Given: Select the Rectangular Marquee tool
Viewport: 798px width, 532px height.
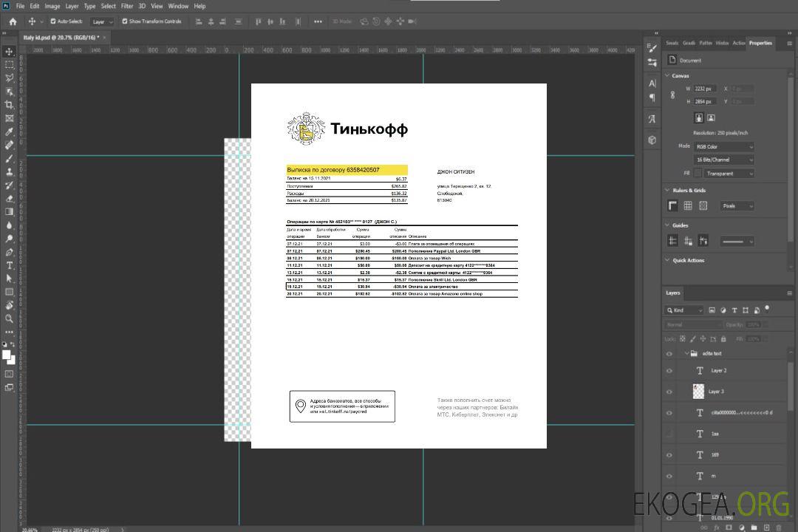Looking at the screenshot, I should coord(9,65).
